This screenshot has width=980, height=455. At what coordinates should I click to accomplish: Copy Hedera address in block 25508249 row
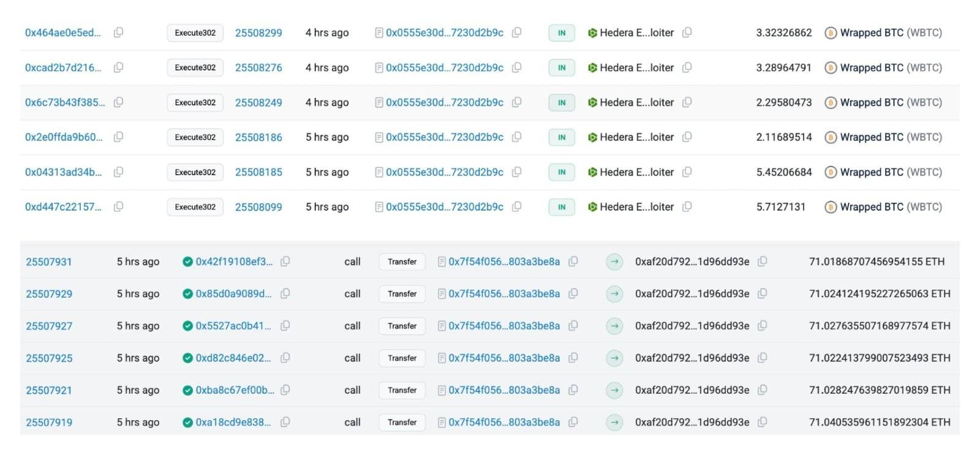coord(687,102)
